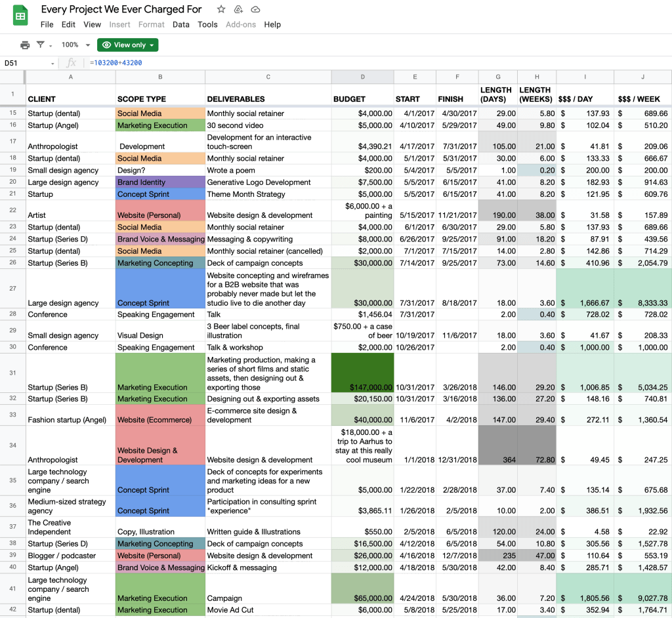
Task: Click the filter views funnel icon
Action: (x=41, y=45)
